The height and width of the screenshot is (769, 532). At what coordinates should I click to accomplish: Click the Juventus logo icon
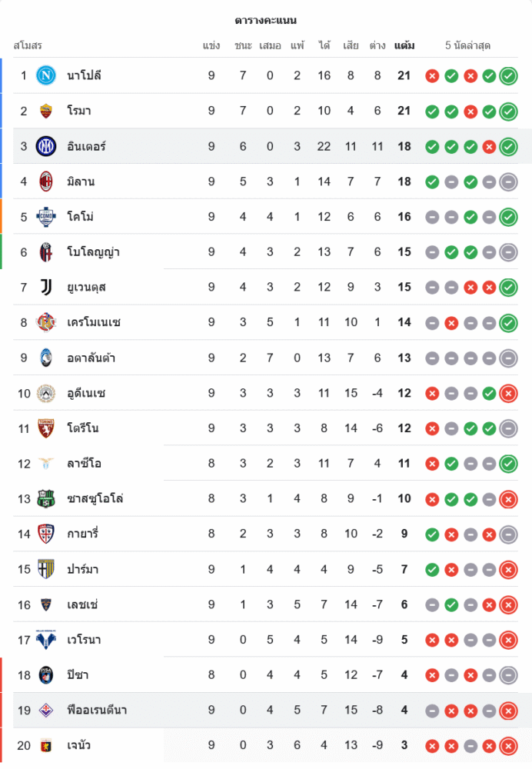tap(46, 288)
